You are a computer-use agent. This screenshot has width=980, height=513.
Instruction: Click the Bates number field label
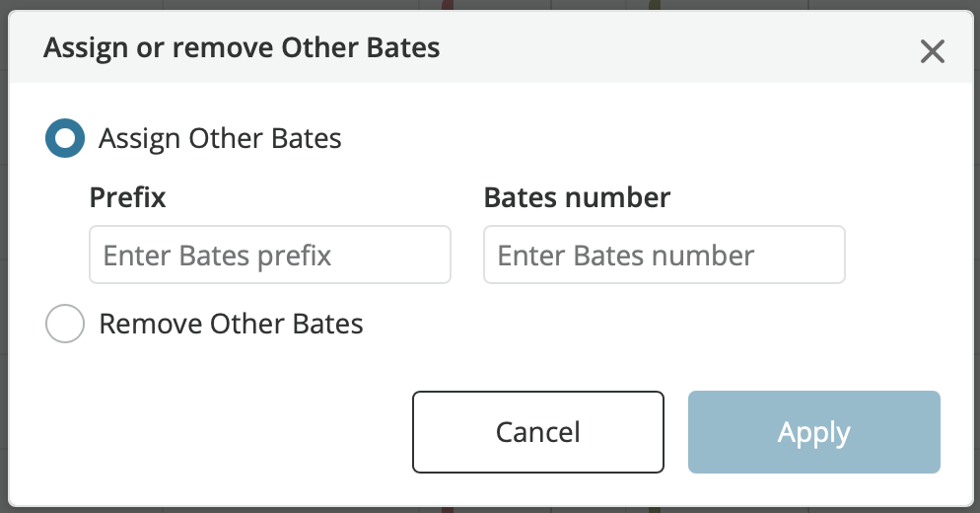(577, 197)
